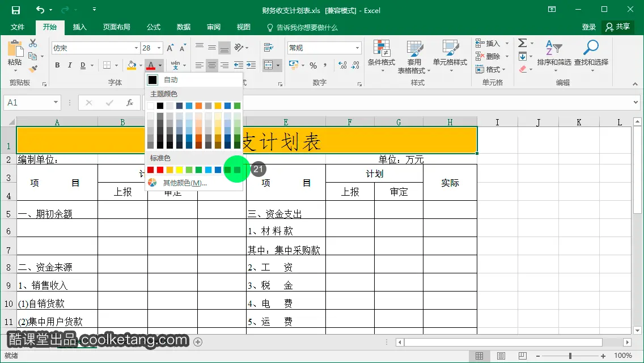Screen dimensions: 644x363
Task: Increase indent in the alignment group
Action: click(251, 65)
